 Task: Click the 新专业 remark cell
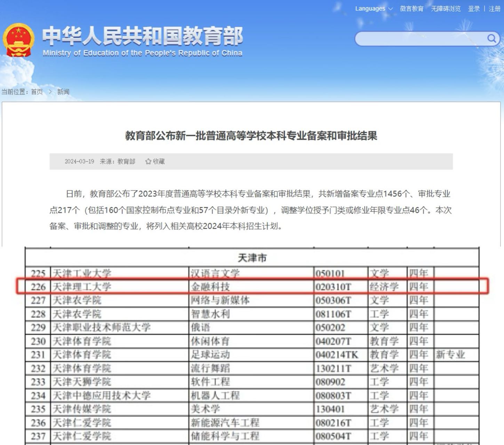click(x=450, y=355)
